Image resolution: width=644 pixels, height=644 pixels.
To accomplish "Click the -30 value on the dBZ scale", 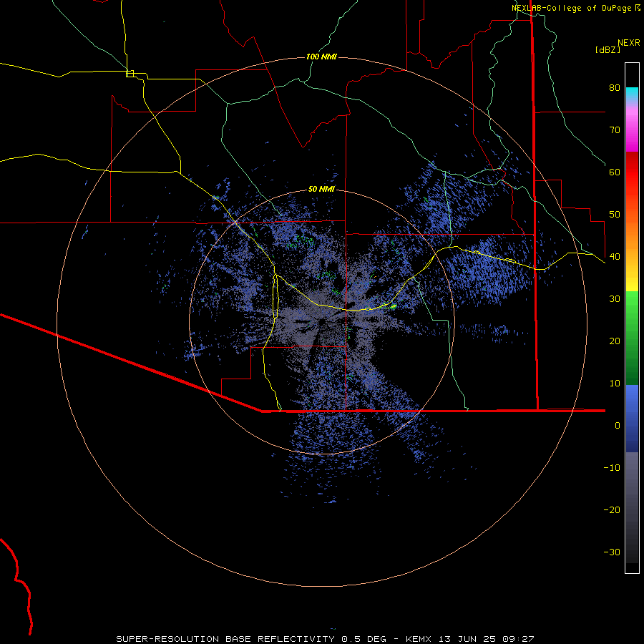I will 612,552.
